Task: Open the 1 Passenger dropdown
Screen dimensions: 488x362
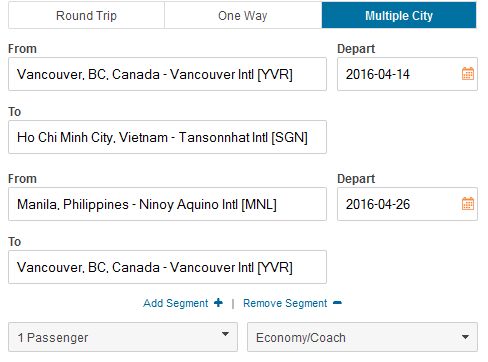Action: (x=123, y=337)
